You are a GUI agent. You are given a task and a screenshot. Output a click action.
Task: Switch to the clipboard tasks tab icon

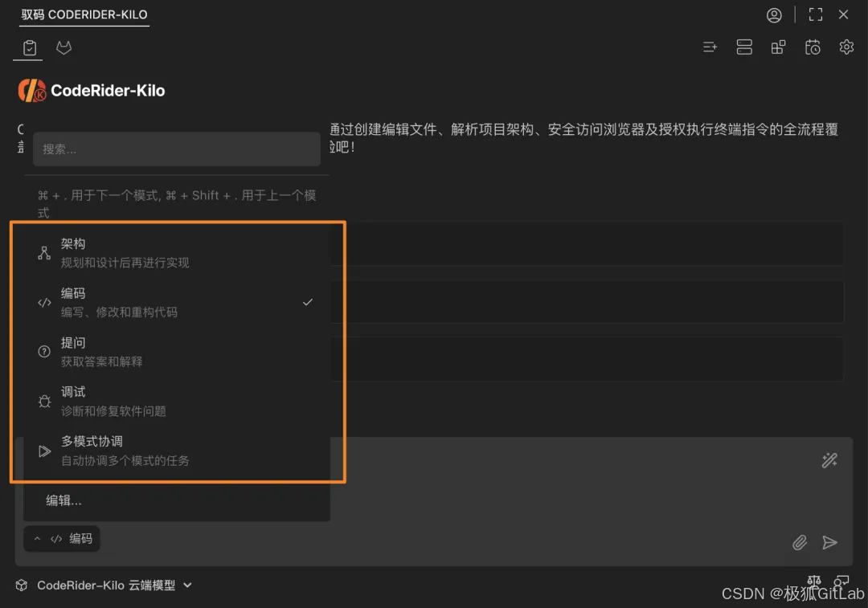[30, 48]
